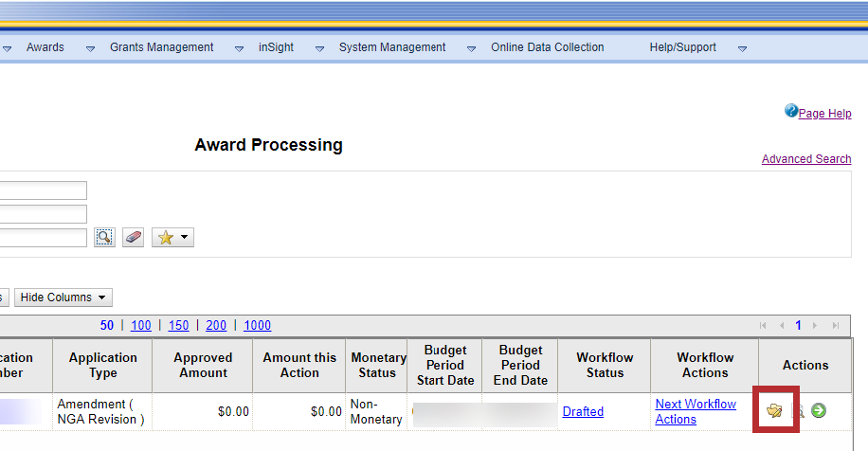Show 100 results per page
This screenshot has height=451, width=868.
click(141, 326)
